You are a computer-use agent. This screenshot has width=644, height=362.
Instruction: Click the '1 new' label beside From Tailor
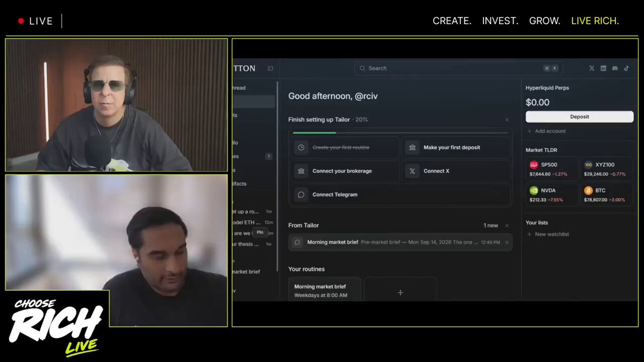point(491,226)
